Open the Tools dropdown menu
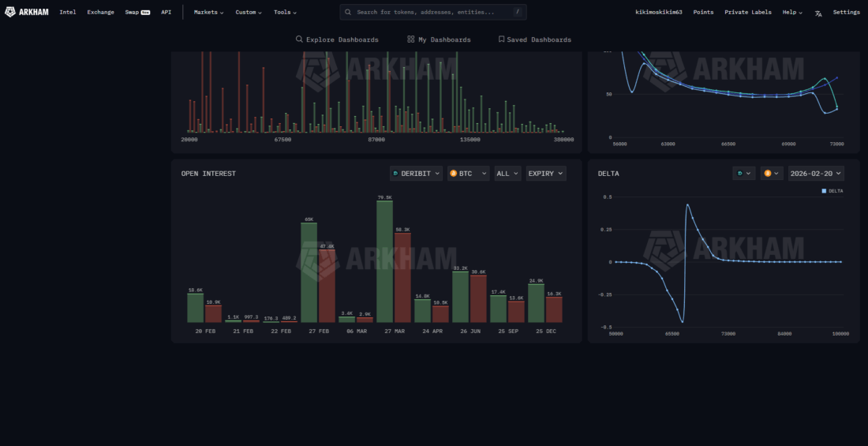 pos(285,12)
